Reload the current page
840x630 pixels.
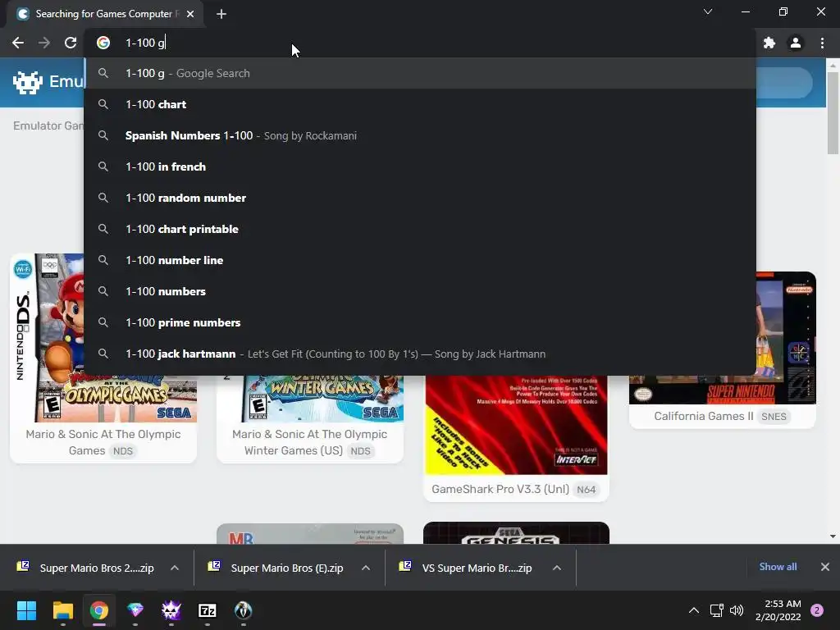click(71, 43)
